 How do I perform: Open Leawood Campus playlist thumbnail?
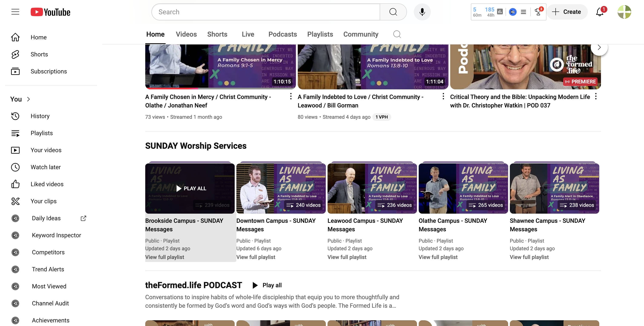pyautogui.click(x=372, y=188)
